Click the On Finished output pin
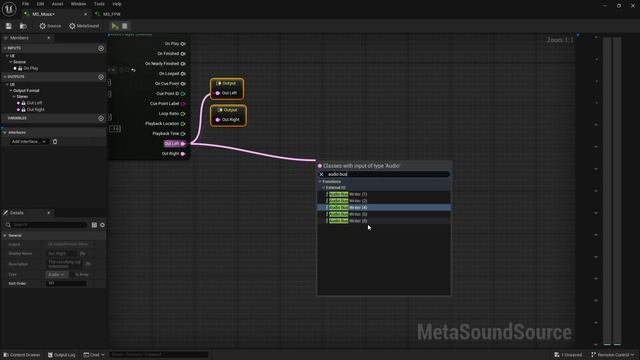The image size is (640, 360). click(x=183, y=54)
